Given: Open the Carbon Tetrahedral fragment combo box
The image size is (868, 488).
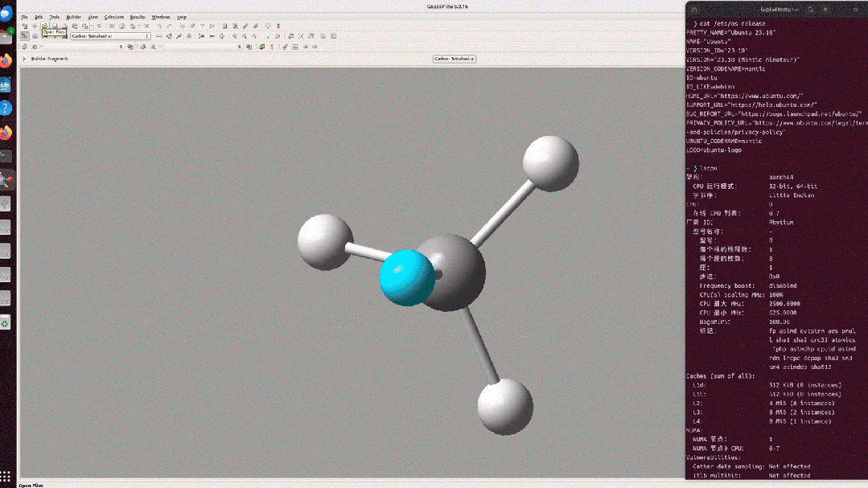Looking at the screenshot, I should point(110,36).
